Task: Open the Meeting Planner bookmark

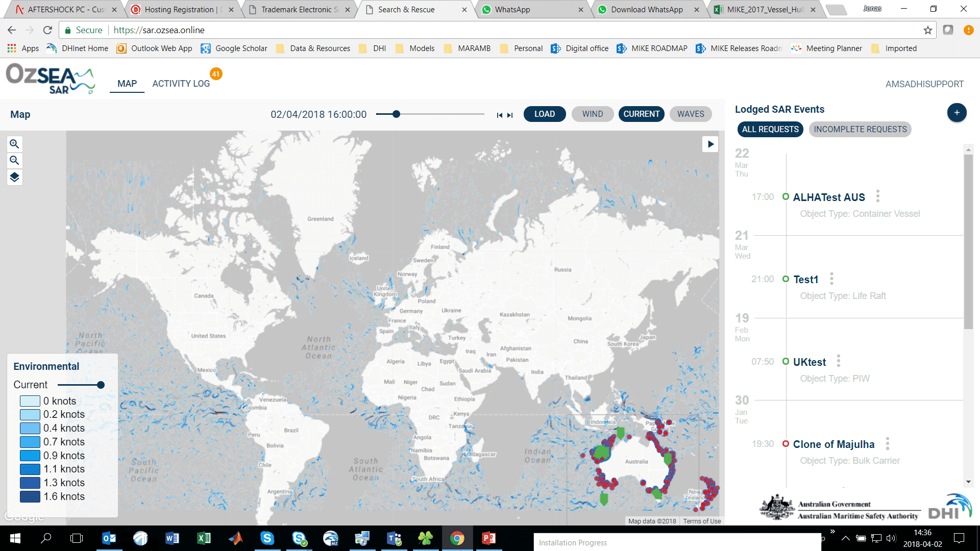Action: click(827, 48)
